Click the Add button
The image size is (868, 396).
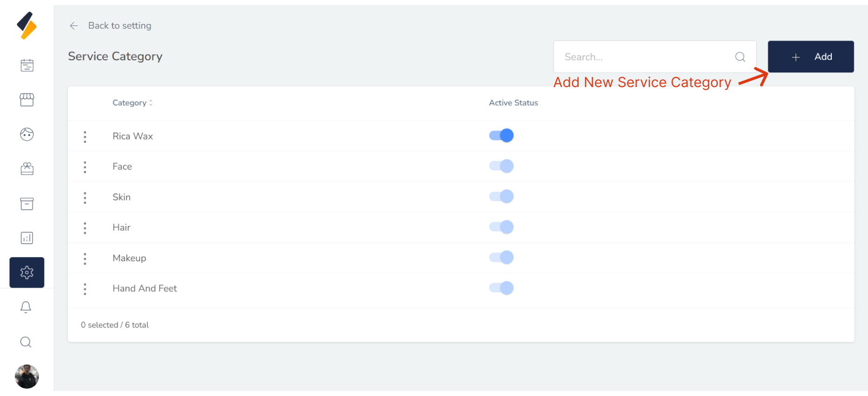point(811,57)
